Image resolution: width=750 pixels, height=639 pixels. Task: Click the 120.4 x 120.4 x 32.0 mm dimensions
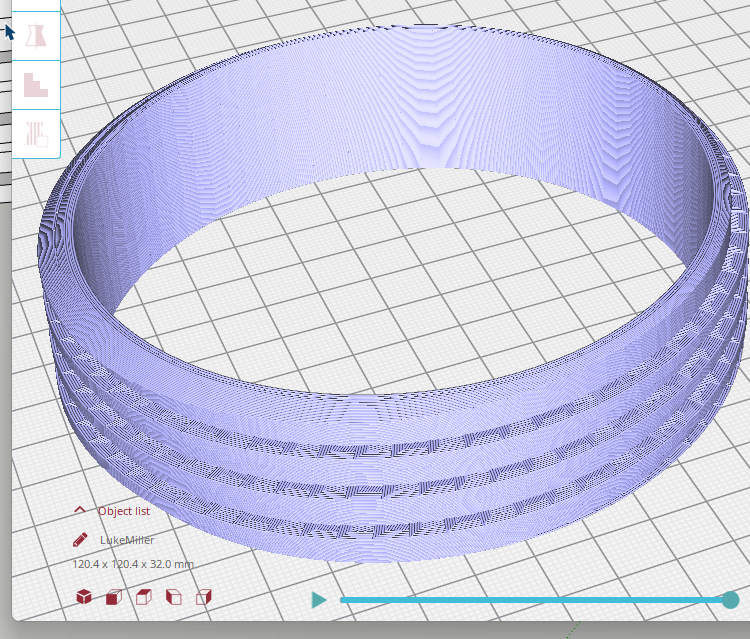(x=133, y=564)
